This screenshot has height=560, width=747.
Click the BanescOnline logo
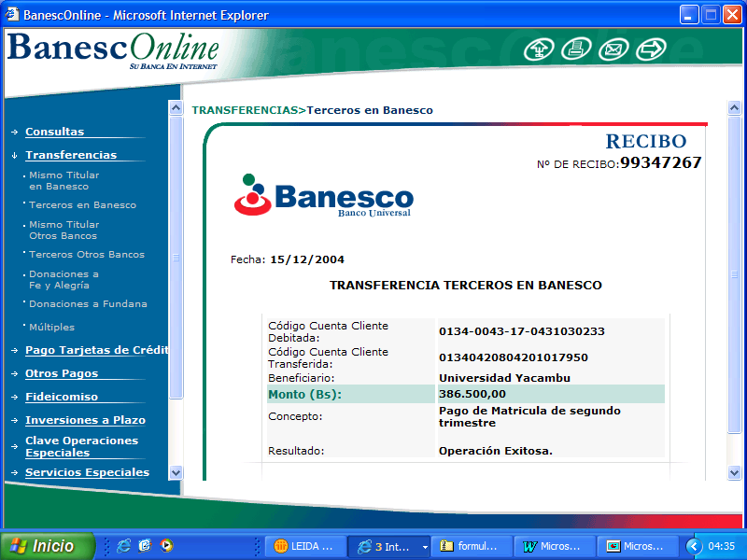click(x=113, y=51)
